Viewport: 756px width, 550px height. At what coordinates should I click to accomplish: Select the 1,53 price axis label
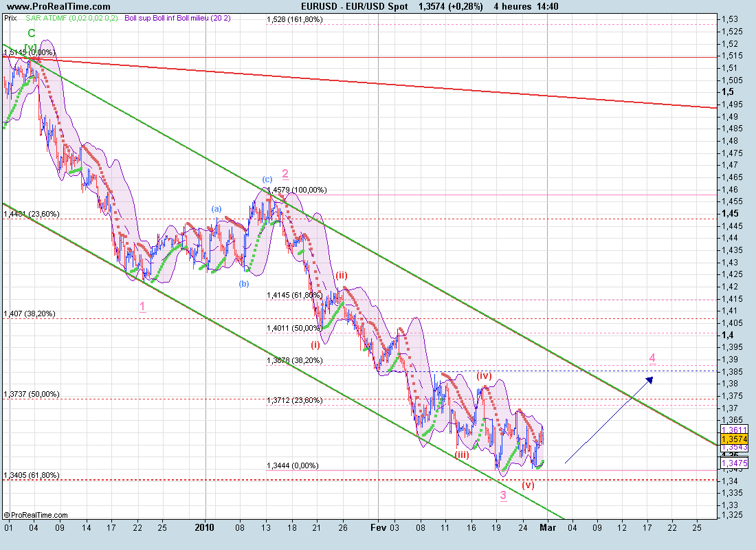(x=730, y=19)
